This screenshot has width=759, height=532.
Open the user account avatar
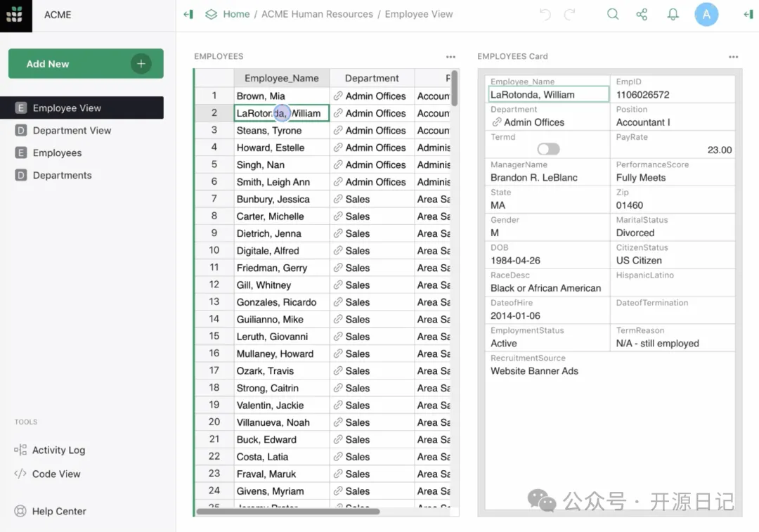click(x=706, y=14)
